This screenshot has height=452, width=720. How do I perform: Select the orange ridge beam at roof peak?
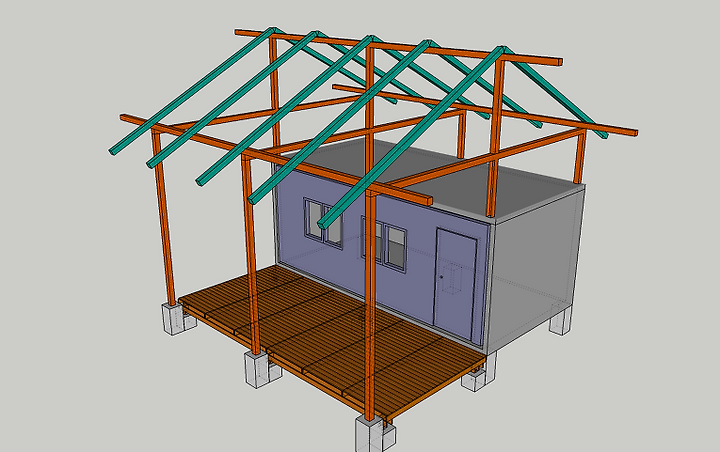click(x=399, y=47)
